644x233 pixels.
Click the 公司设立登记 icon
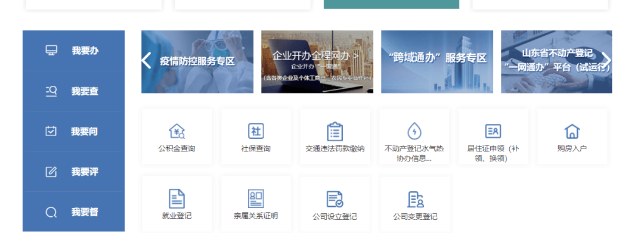coord(335,199)
